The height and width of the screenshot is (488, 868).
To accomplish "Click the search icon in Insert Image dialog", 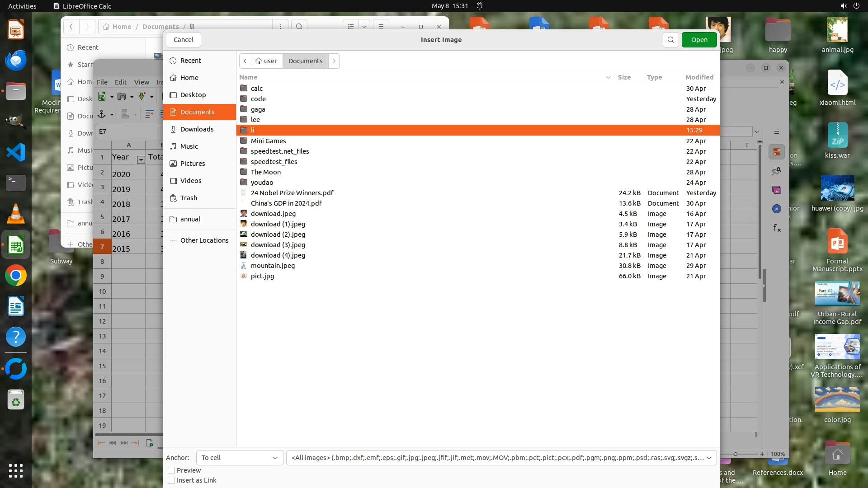I will pos(671,40).
